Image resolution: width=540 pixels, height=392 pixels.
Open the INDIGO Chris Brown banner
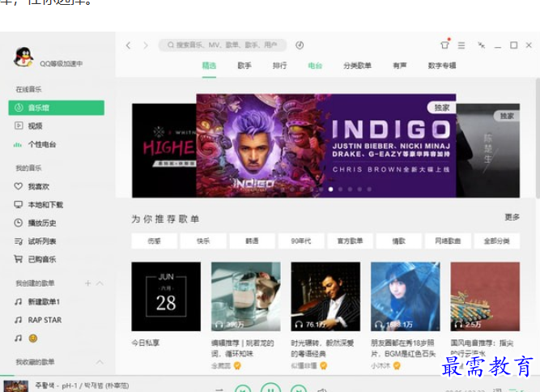coord(326,145)
